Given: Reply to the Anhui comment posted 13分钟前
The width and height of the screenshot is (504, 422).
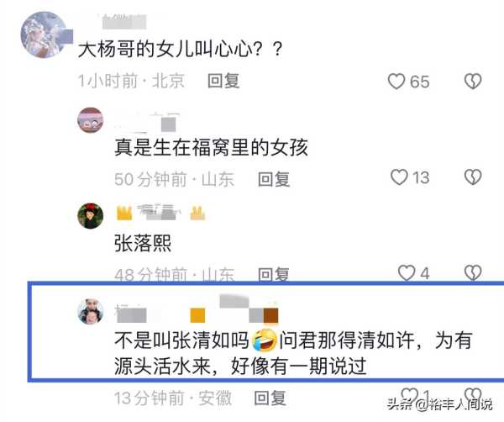Looking at the screenshot, I should 270,398.
